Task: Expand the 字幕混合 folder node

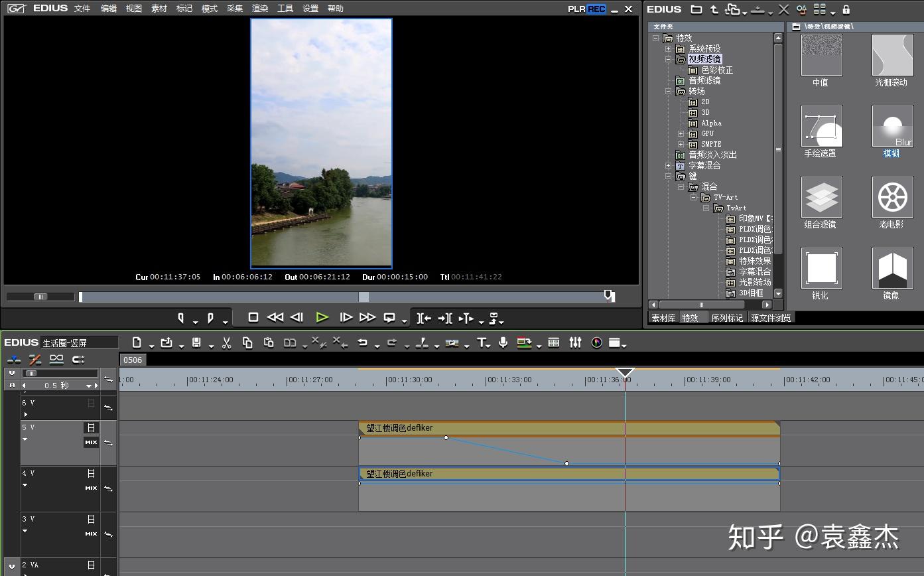Action: [669, 166]
